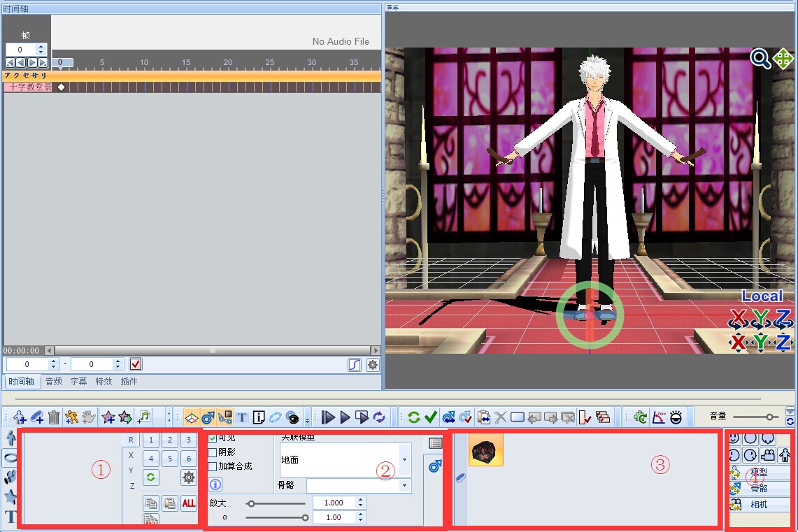Screen dimensions: 798x532
Task: Click the Zero angle reset icon
Action: (x=659, y=417)
